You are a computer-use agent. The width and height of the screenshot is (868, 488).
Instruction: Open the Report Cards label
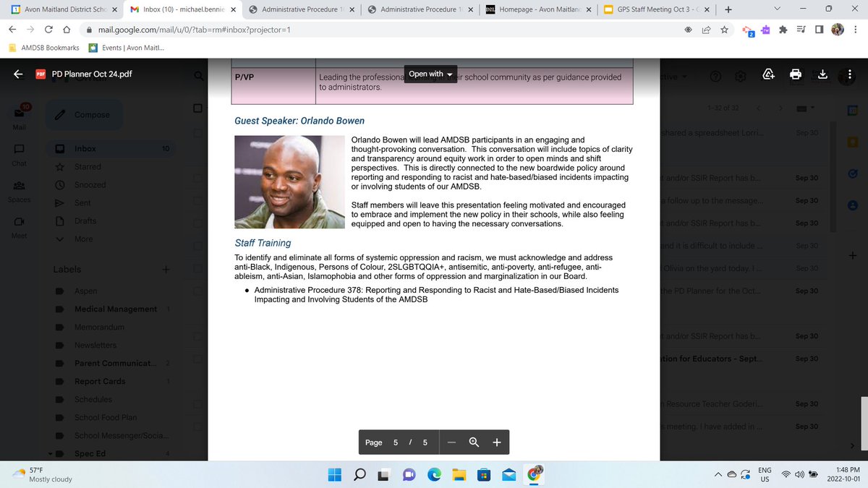100,381
